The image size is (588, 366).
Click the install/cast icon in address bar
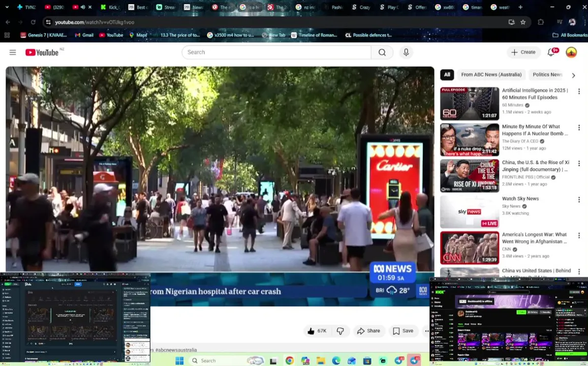point(511,22)
